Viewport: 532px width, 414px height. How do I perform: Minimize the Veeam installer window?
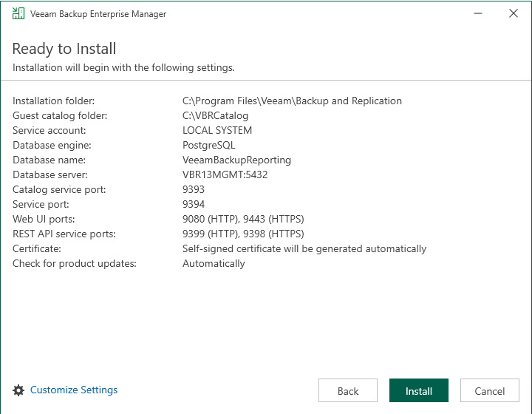[x=480, y=14]
